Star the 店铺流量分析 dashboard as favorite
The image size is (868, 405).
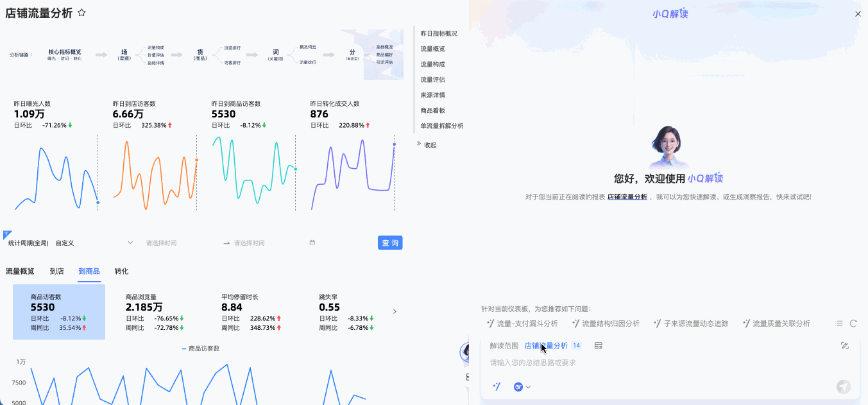click(x=81, y=13)
